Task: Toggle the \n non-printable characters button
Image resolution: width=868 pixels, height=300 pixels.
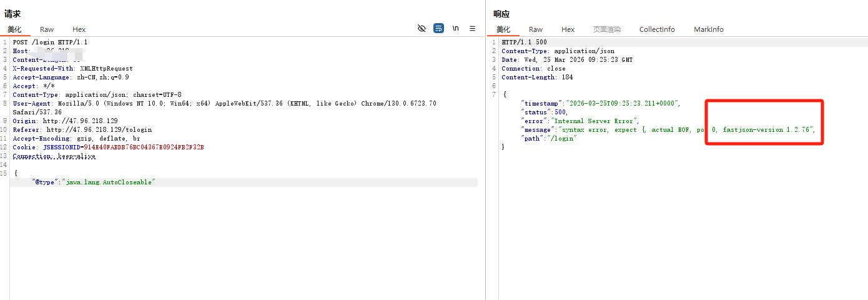Action: point(456,29)
